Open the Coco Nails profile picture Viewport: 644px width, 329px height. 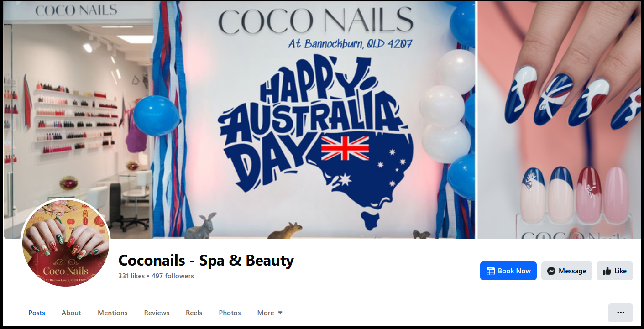click(x=66, y=243)
